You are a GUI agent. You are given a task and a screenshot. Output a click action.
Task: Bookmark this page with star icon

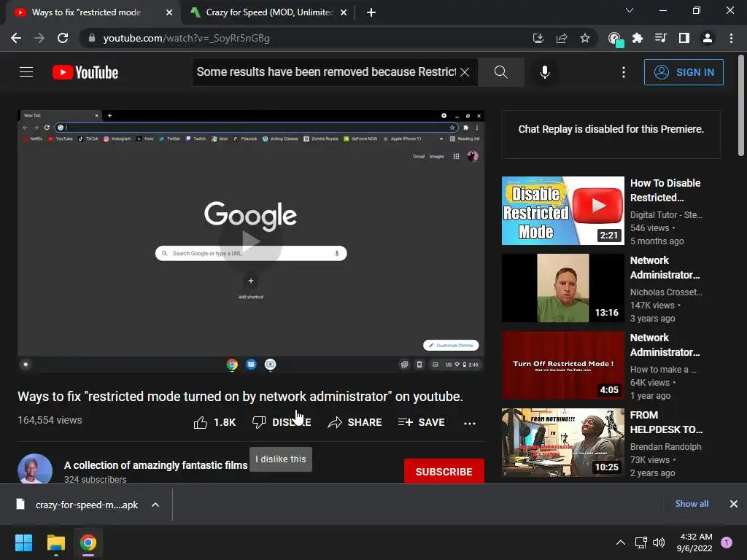point(585,38)
